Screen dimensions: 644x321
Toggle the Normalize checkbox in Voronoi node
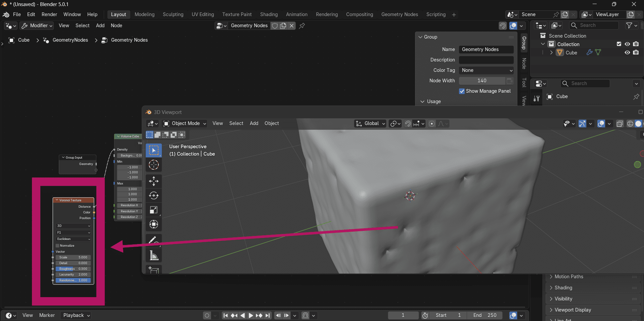pos(58,246)
